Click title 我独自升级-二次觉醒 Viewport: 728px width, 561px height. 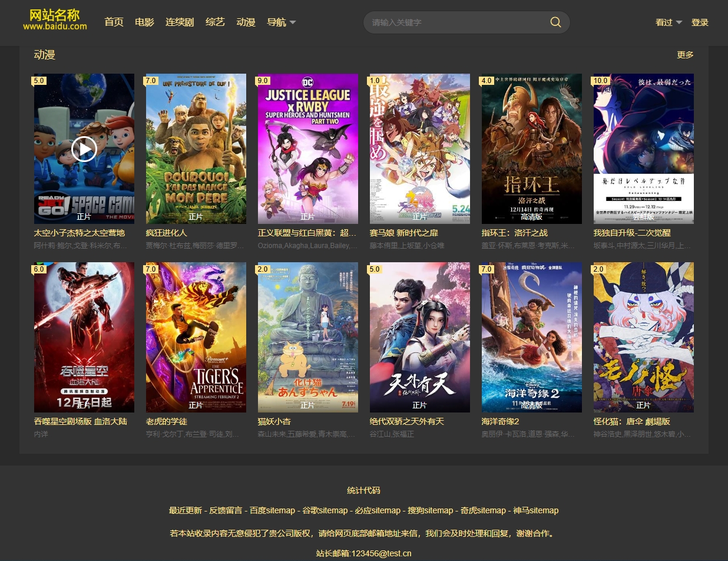[x=632, y=233]
